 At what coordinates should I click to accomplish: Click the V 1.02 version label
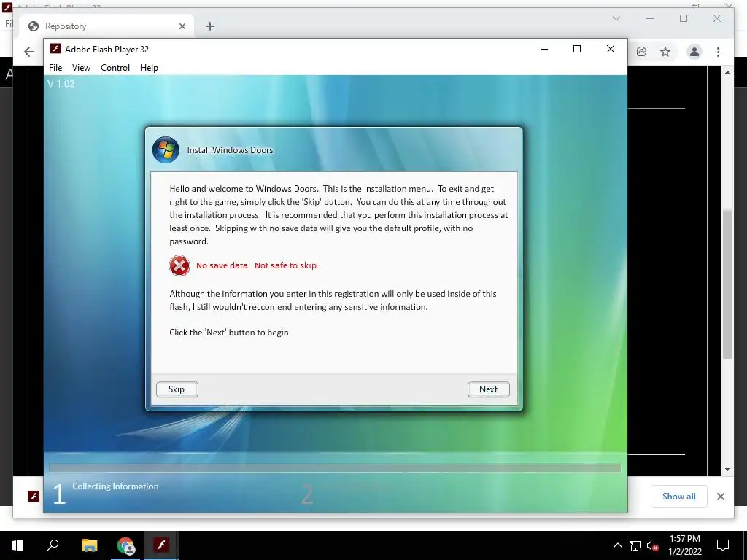61,84
